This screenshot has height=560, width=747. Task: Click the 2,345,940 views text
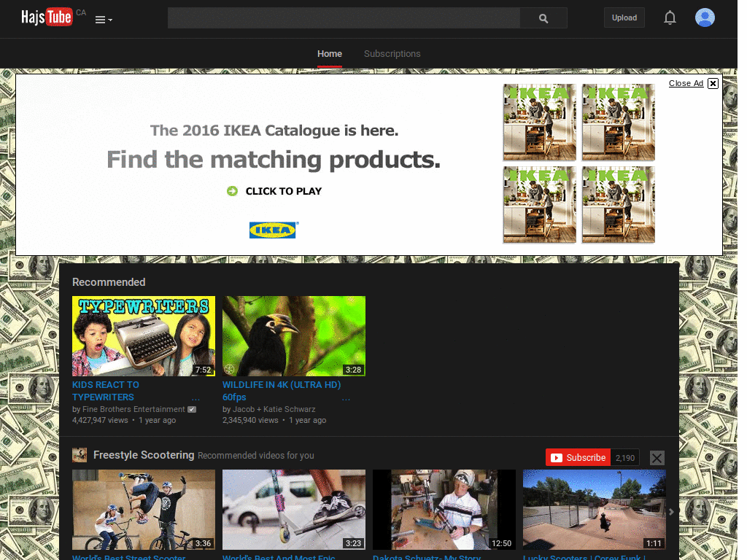tap(251, 420)
